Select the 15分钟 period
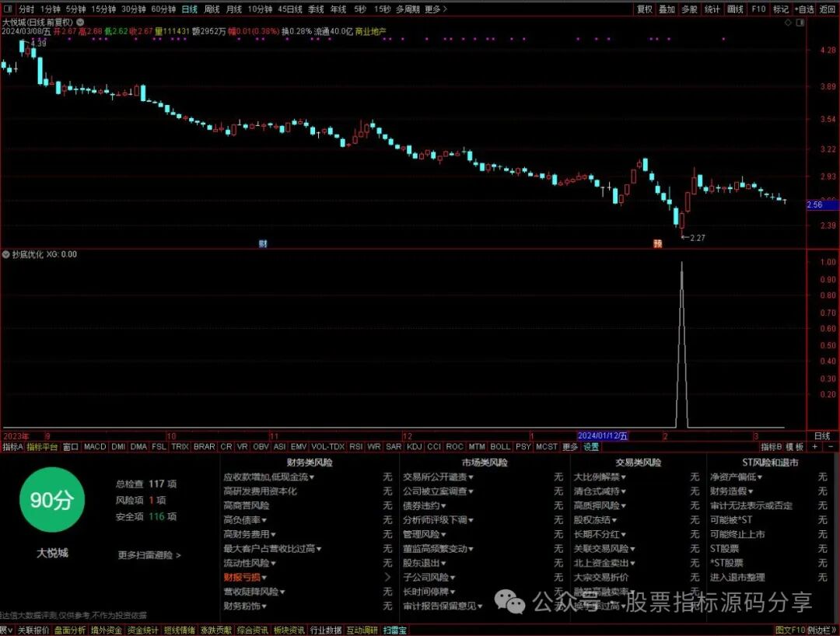The image size is (840, 636). (103, 9)
